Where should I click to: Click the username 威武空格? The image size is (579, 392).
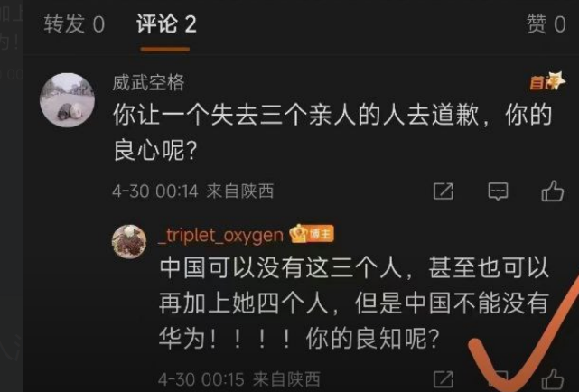coord(148,82)
